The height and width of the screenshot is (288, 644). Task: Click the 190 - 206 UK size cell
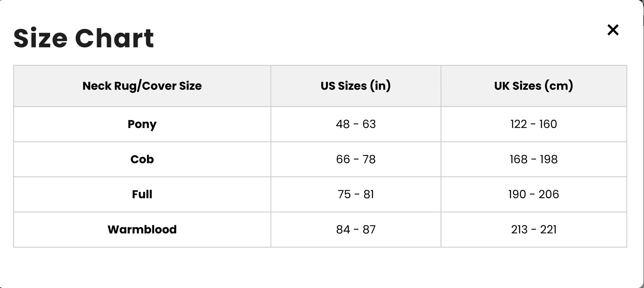coord(534,194)
